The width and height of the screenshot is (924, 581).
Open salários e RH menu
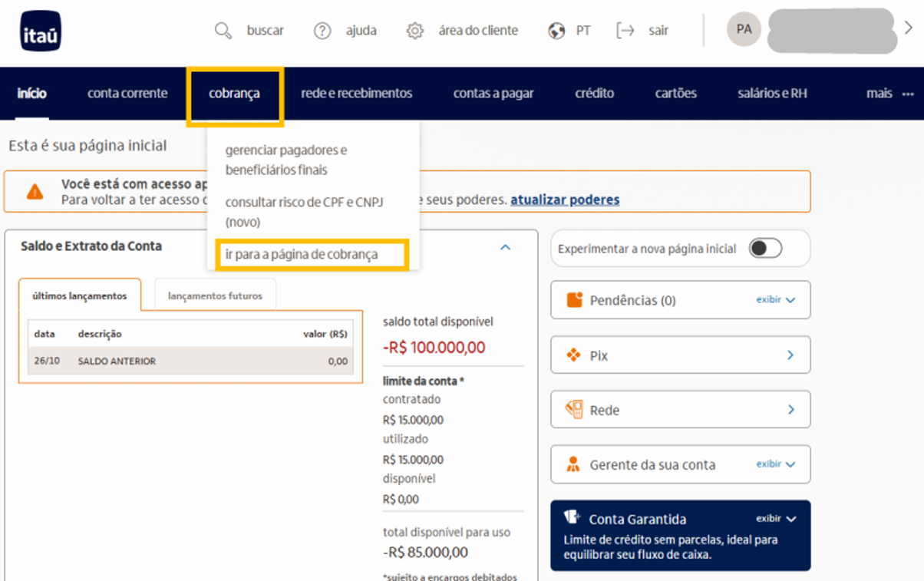tap(772, 94)
